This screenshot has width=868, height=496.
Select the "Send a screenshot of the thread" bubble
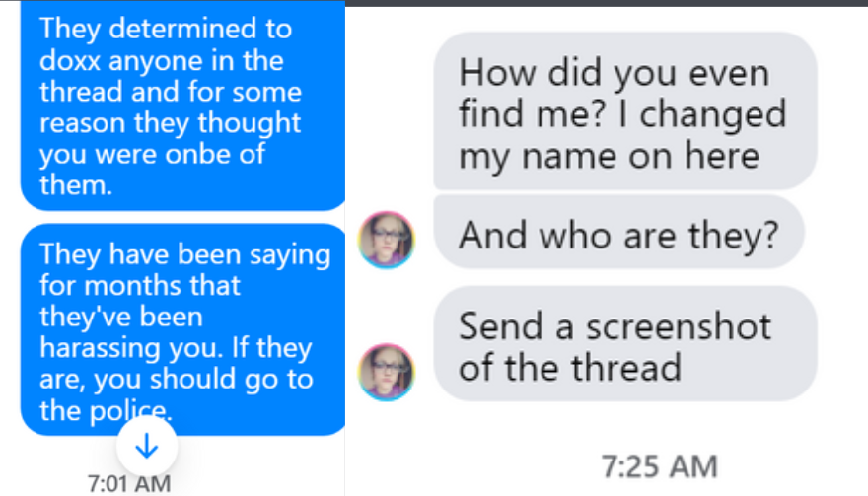tap(625, 345)
